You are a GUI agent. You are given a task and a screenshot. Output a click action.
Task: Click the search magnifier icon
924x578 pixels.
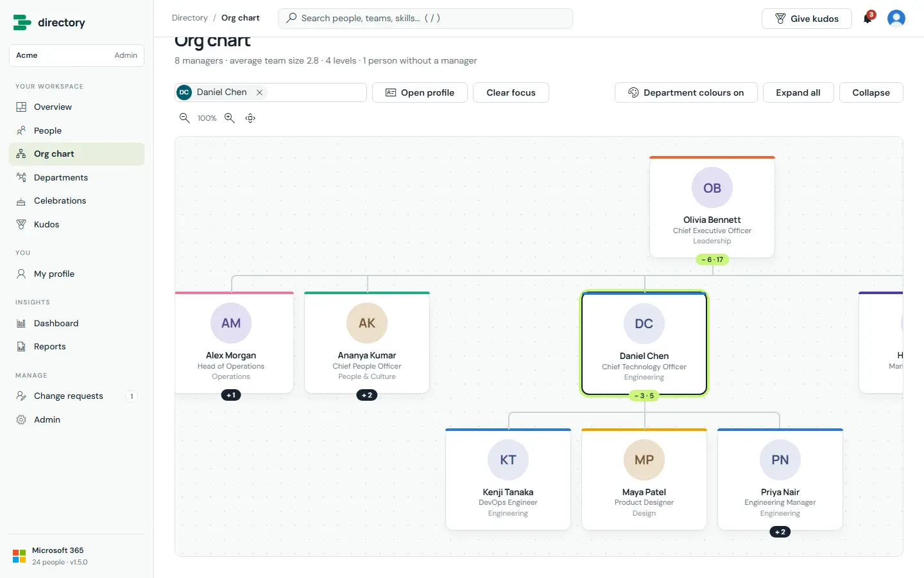(291, 18)
